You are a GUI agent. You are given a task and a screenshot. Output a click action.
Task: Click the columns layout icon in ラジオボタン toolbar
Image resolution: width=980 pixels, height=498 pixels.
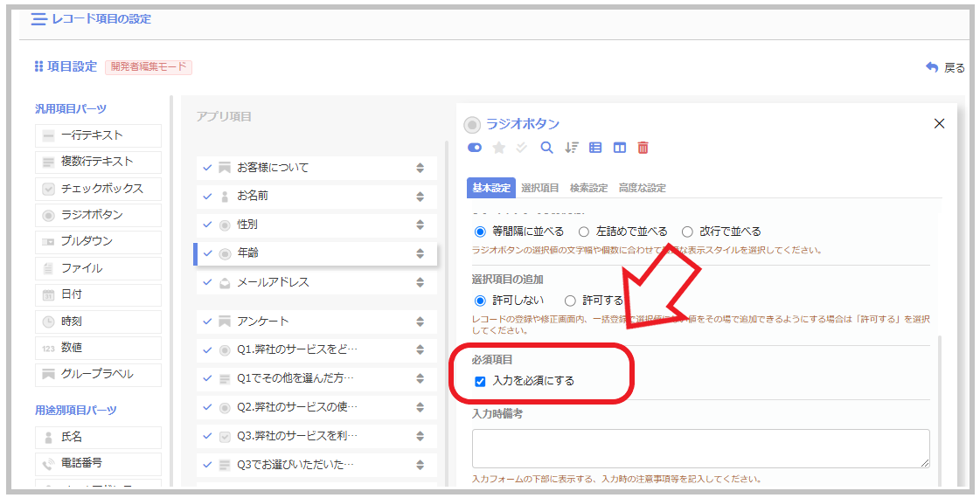point(619,148)
